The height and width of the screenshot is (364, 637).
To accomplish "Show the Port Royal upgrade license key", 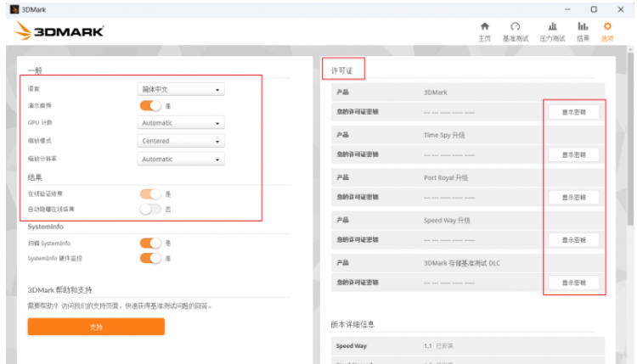I will [x=574, y=197].
